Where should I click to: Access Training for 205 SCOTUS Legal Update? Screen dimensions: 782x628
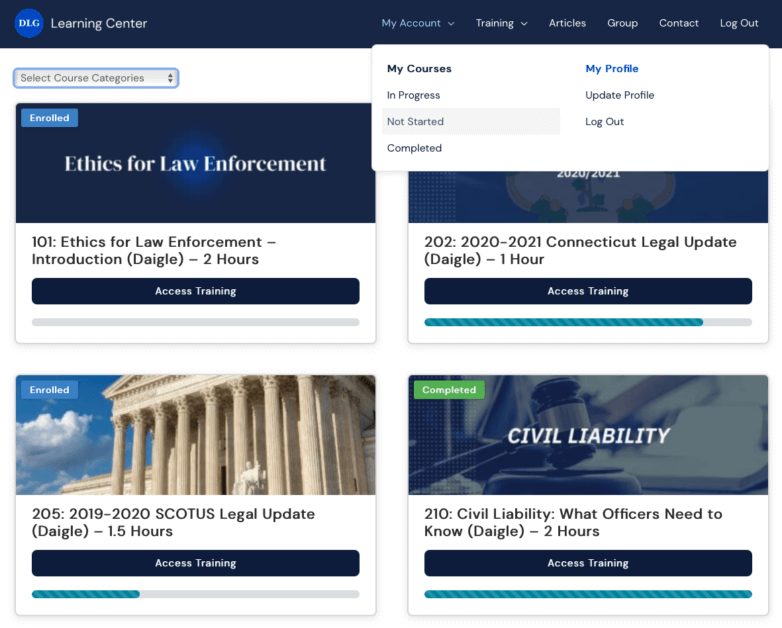[x=195, y=563]
